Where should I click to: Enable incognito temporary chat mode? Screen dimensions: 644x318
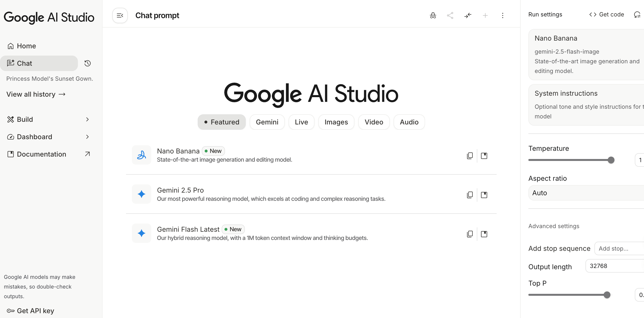[433, 15]
